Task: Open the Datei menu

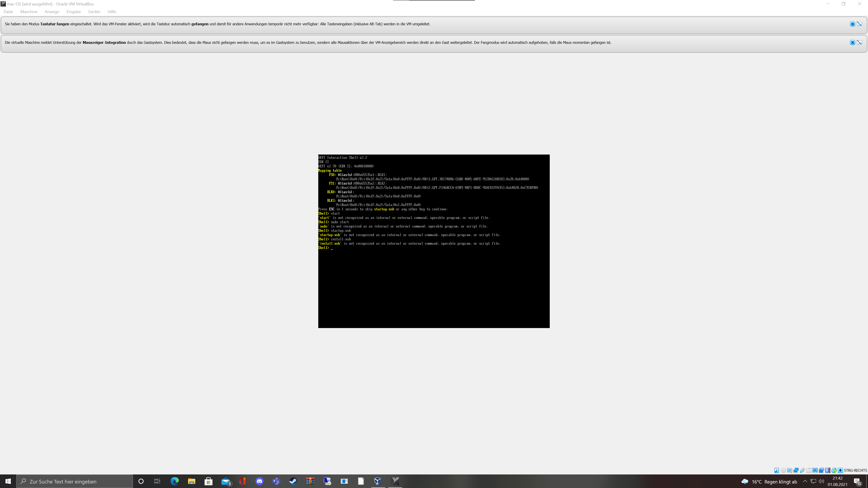Action: (8, 12)
